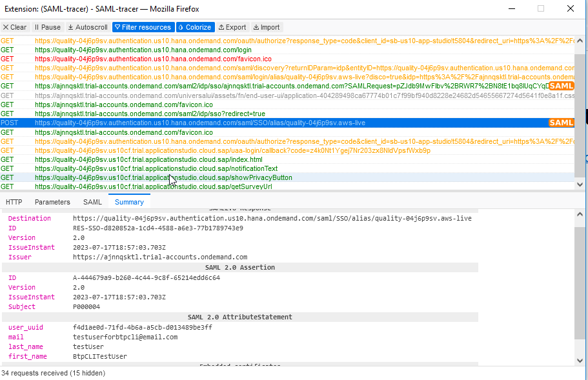Click the status text '34 requests received (15 hidden)'
The height and width of the screenshot is (380, 588).
[x=54, y=373]
